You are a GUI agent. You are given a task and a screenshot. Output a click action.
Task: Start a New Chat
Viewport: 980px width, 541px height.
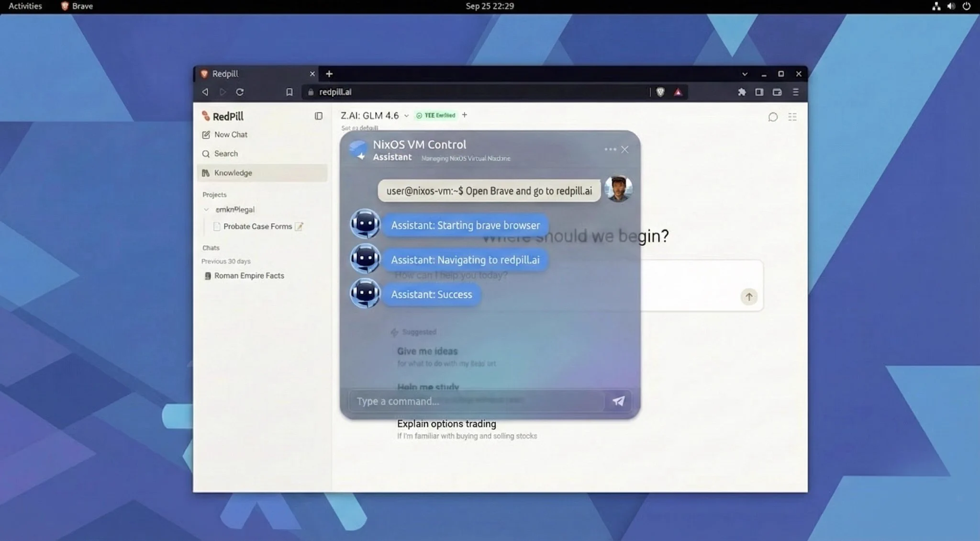coord(225,135)
